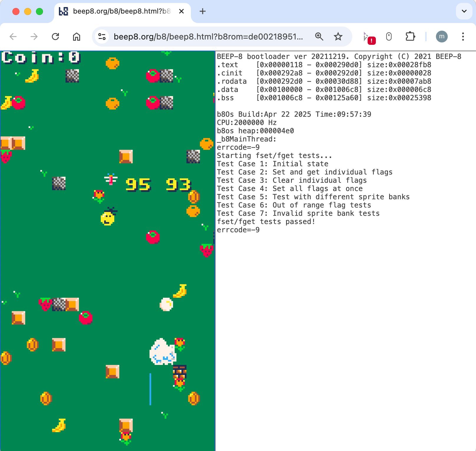Click the mouse-shaped extension icon
The width and height of the screenshot is (476, 451).
click(389, 37)
